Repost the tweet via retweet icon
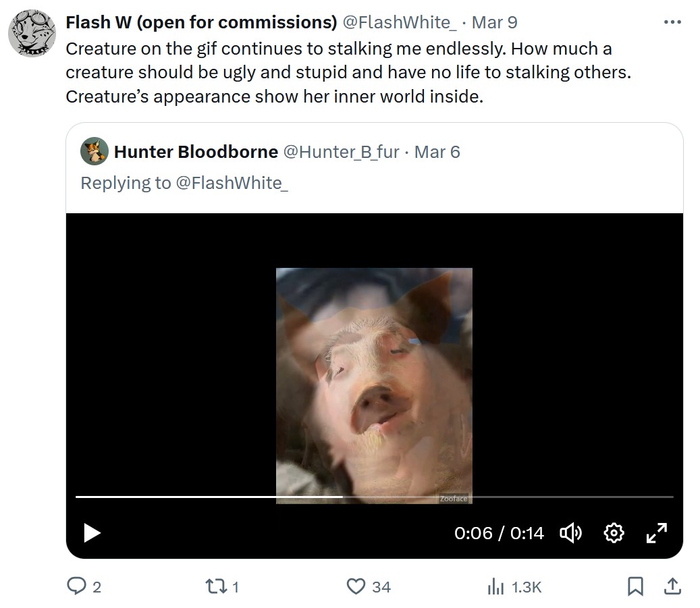Viewport: 700px width, 608px height. click(216, 586)
